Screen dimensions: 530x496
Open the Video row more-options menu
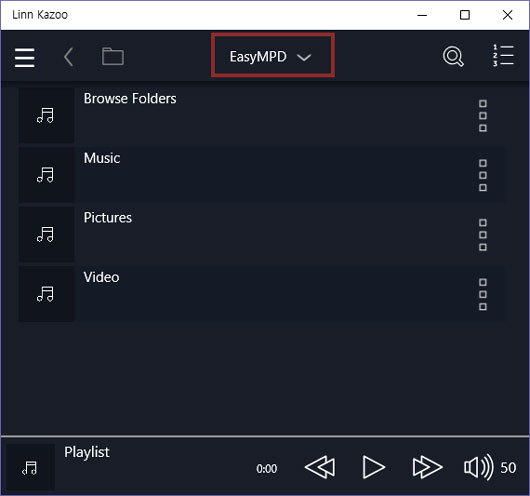click(x=483, y=294)
